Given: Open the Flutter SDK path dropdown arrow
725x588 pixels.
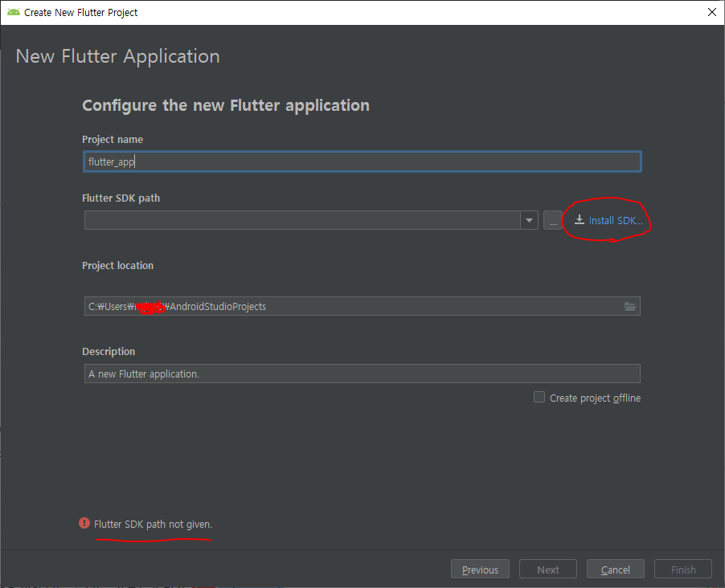Looking at the screenshot, I should 529,220.
